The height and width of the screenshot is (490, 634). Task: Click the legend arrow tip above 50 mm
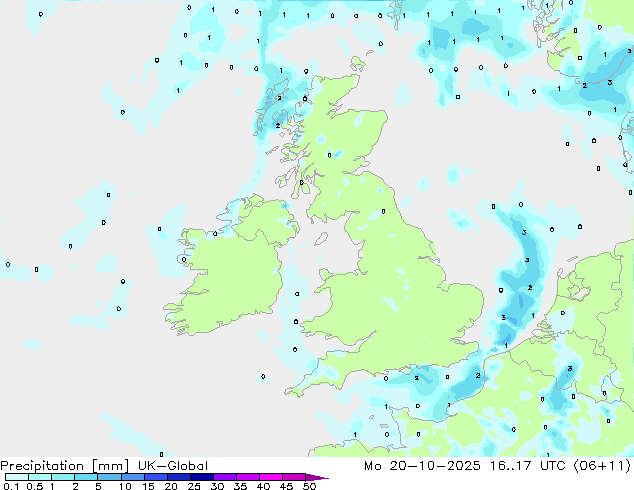pos(317,477)
